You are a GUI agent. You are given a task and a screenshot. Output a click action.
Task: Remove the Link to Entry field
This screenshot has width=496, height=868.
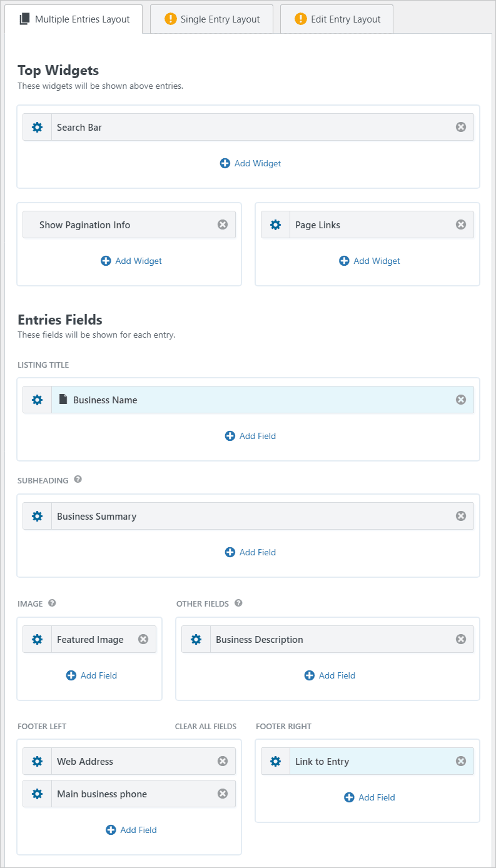[461, 761]
